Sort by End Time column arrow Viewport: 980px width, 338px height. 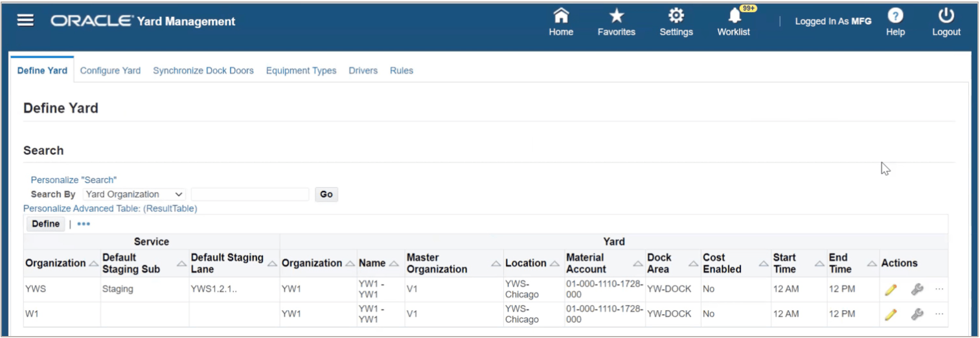pyautogui.click(x=872, y=264)
